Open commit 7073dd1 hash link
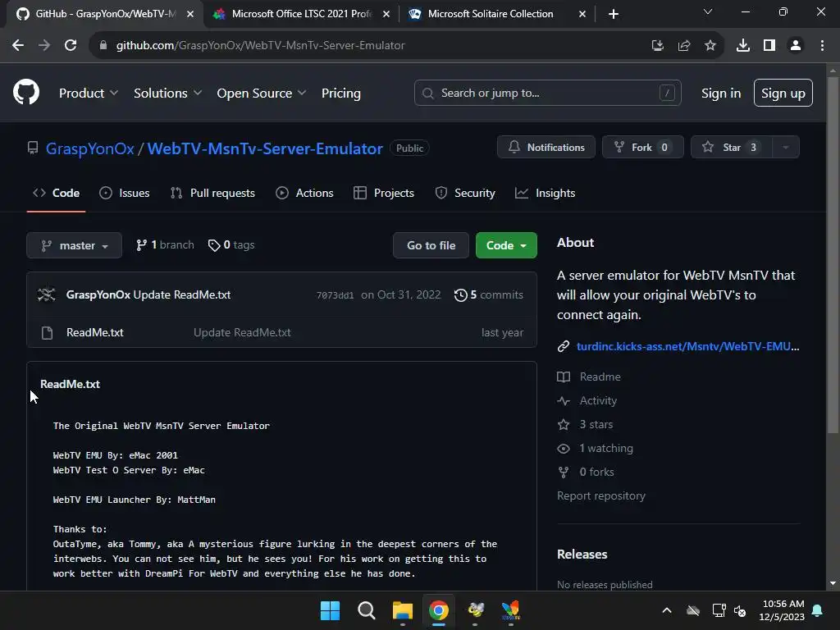Image resolution: width=840 pixels, height=630 pixels. coord(335,295)
